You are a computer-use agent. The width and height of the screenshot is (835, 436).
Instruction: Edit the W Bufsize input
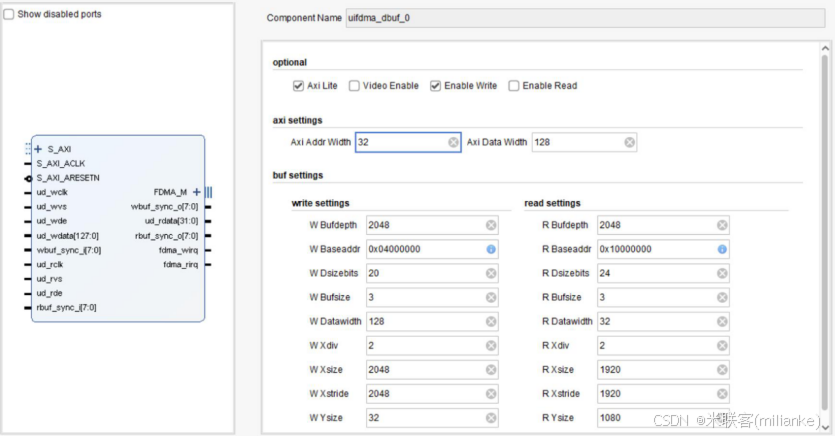432,297
